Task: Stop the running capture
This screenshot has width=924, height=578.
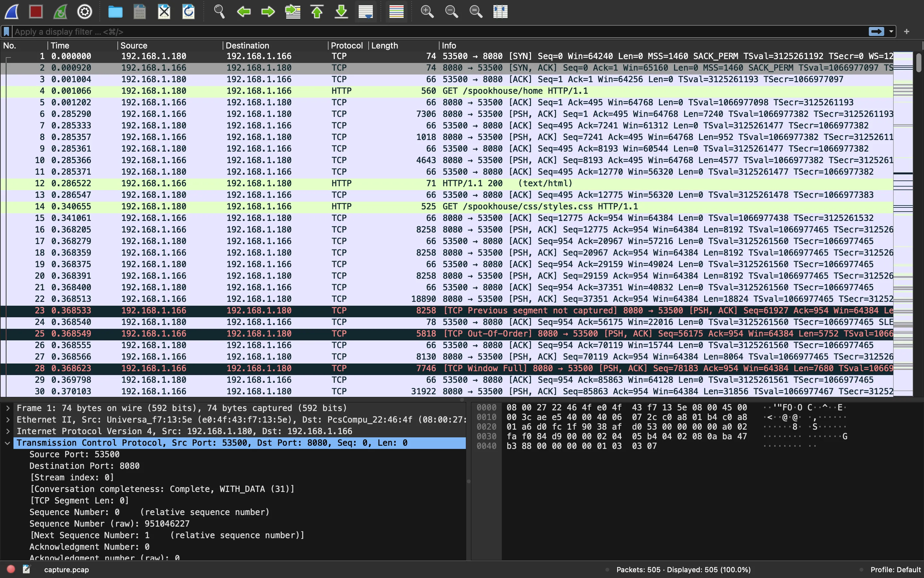Action: (x=36, y=12)
